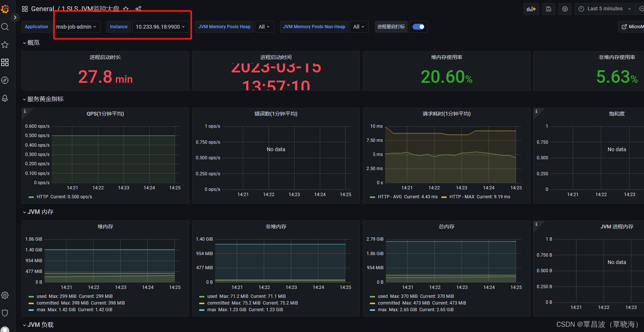This screenshot has width=644, height=332.
Task: Open dashboard settings gear in toolbar
Action: tap(565, 9)
